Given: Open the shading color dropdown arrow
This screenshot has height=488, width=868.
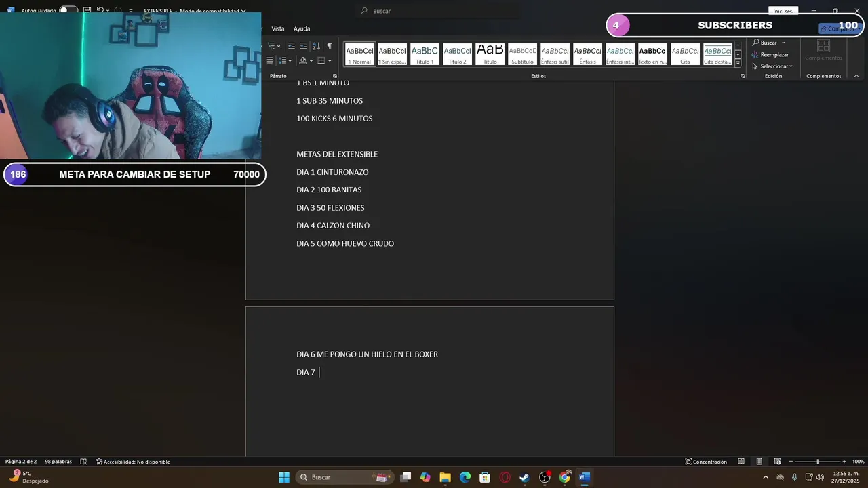Looking at the screenshot, I should click(311, 61).
